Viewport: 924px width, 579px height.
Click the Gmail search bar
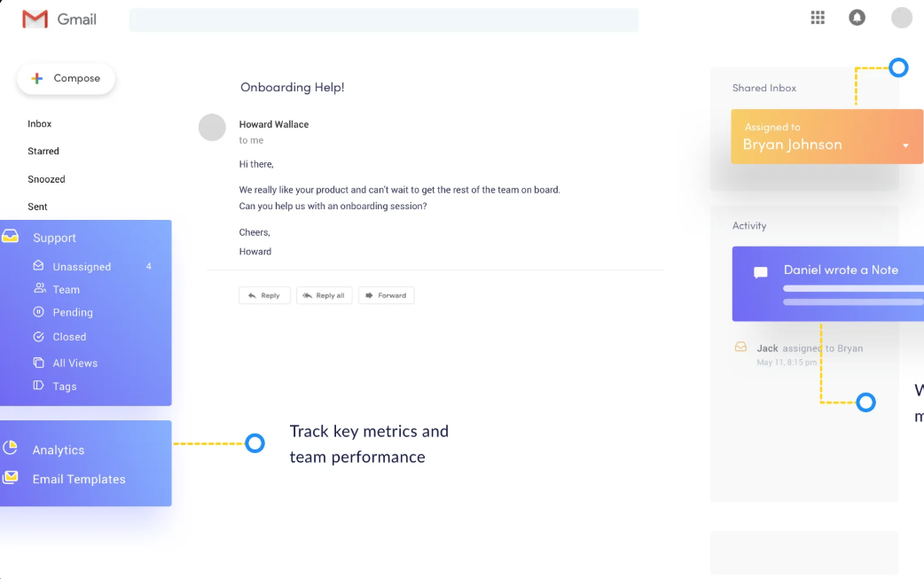(x=383, y=20)
